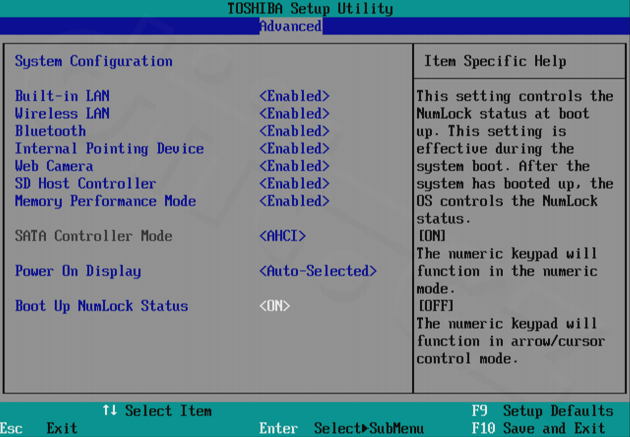Click F9 Setup Defaults
Image resolution: width=630 pixels, height=437 pixels.
click(x=542, y=411)
